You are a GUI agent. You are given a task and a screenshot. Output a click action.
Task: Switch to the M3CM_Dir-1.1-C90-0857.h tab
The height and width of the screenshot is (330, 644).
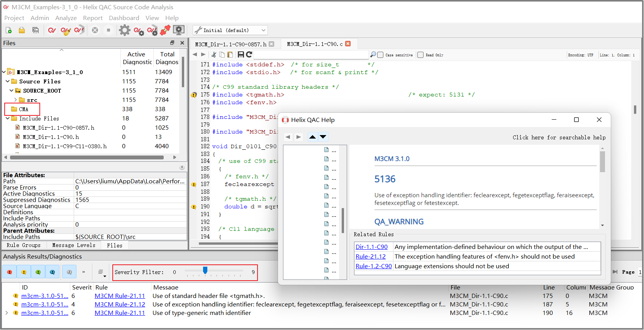pyautogui.click(x=230, y=44)
